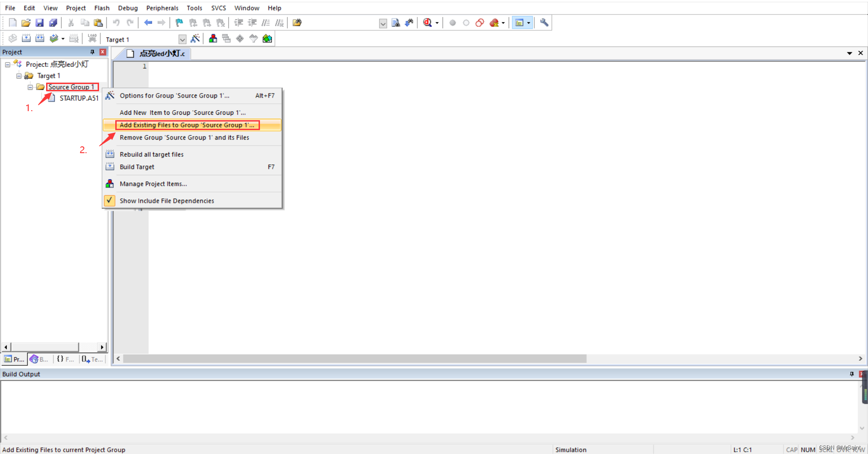Paste clipboard contents with the Paste icon
The height and width of the screenshot is (454, 868).
(x=98, y=23)
